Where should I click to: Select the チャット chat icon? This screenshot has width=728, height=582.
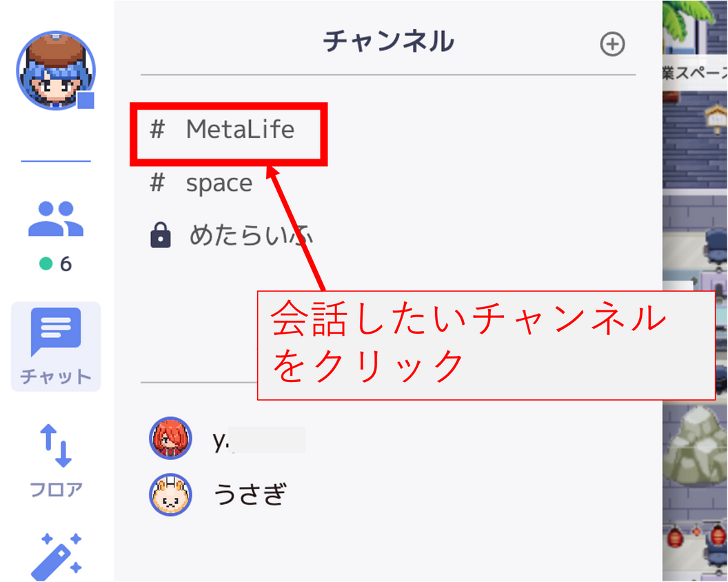pyautogui.click(x=56, y=346)
